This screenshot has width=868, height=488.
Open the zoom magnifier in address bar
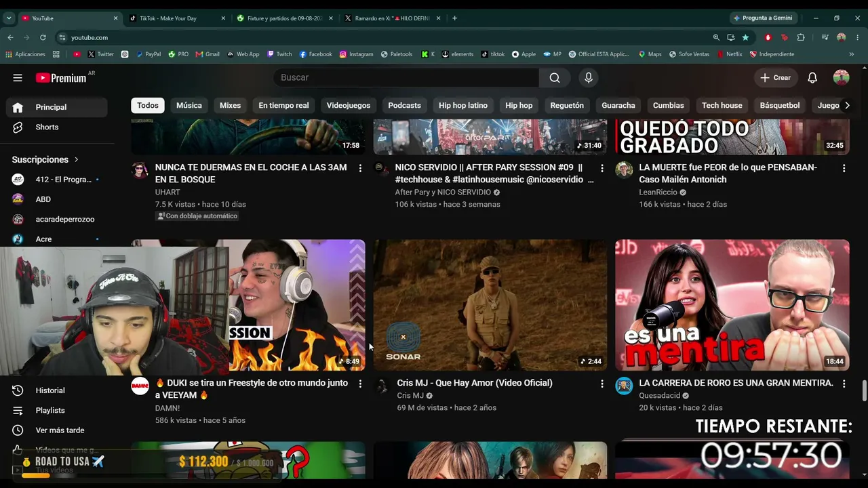[716, 37]
